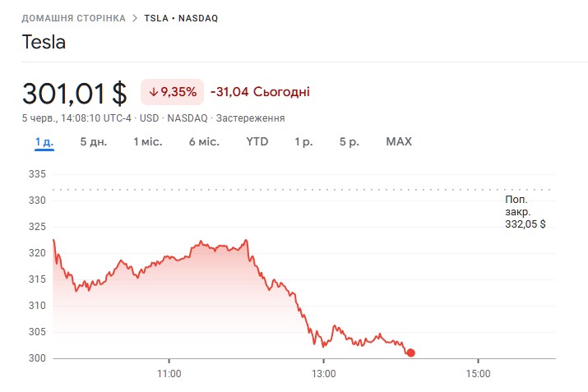The image size is (588, 392).
Task: Open the 5 р. chart range
Action: (350, 141)
